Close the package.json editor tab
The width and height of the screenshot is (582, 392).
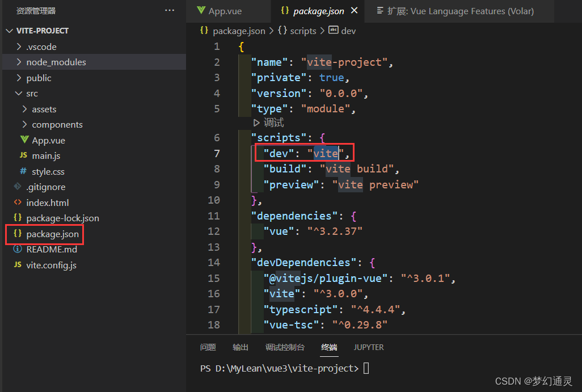(355, 11)
